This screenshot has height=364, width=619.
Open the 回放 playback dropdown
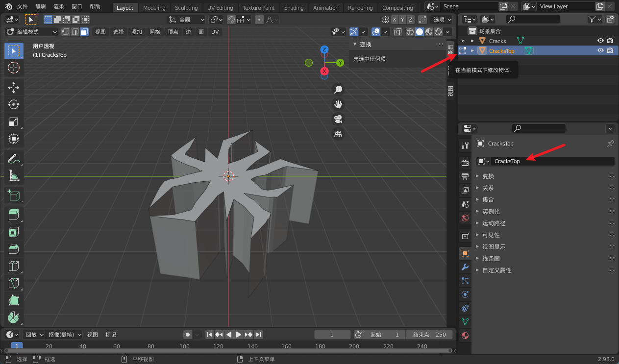[34, 335]
